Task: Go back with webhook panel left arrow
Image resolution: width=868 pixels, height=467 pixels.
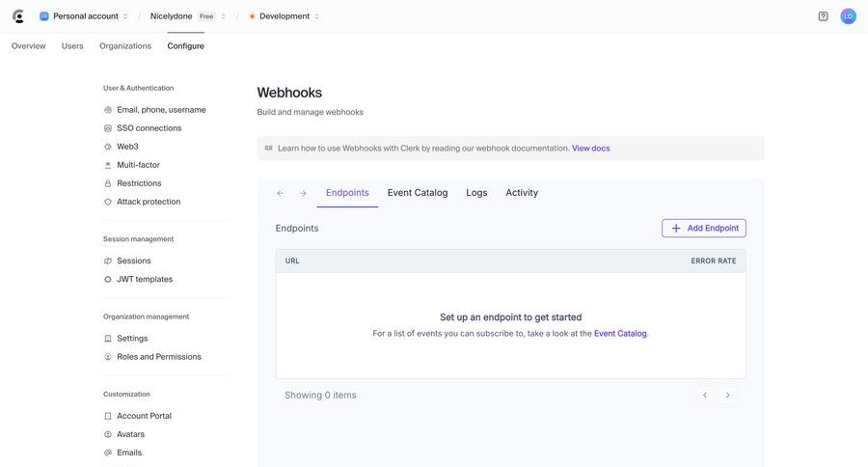Action: [280, 193]
